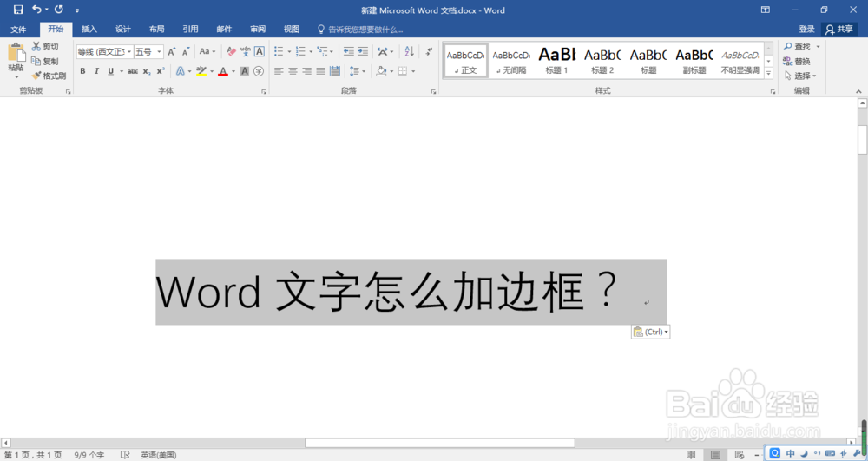Apply character border icon

pyautogui.click(x=259, y=51)
